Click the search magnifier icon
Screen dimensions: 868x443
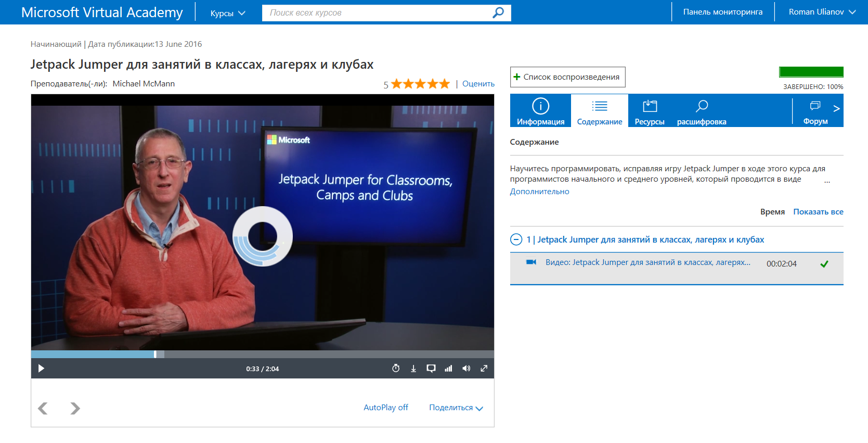coord(498,12)
